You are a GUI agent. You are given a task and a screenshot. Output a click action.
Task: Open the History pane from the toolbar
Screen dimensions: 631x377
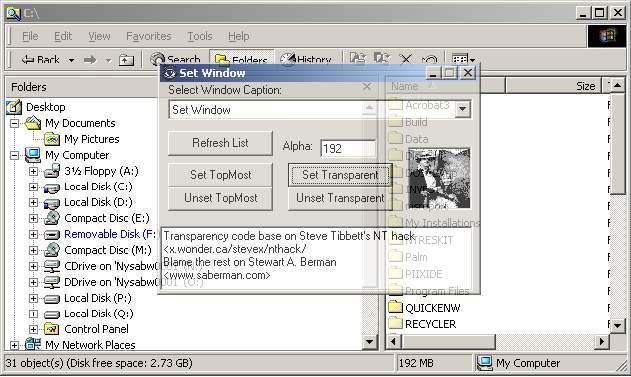point(306,60)
